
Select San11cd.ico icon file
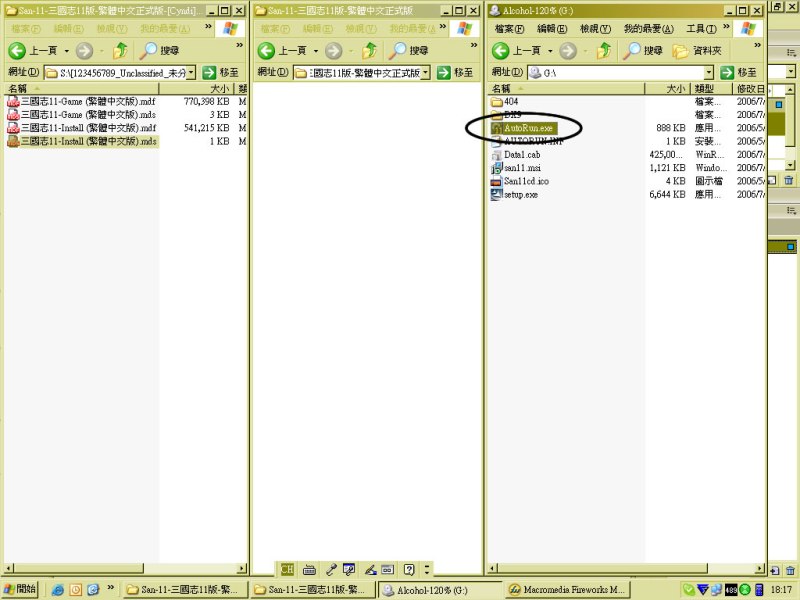520,181
